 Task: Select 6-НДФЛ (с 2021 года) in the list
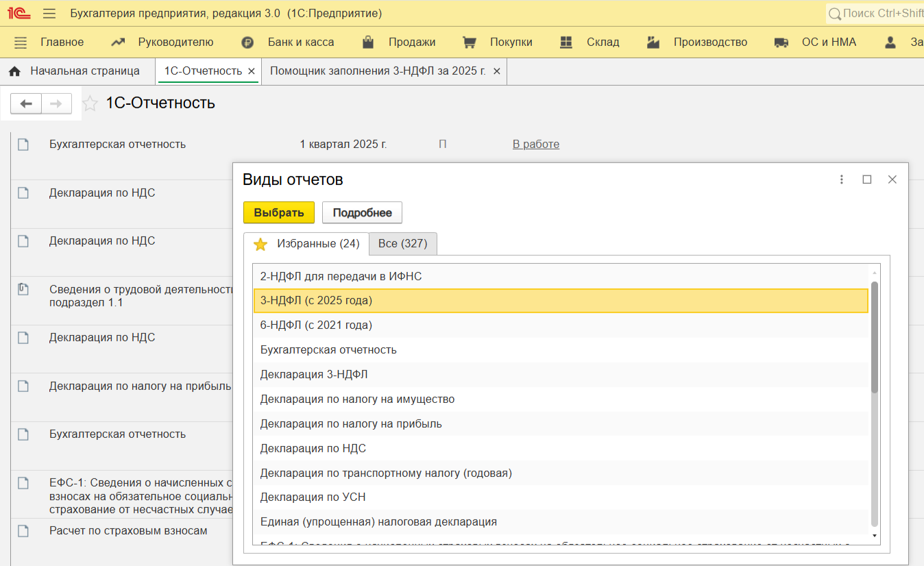[316, 325]
